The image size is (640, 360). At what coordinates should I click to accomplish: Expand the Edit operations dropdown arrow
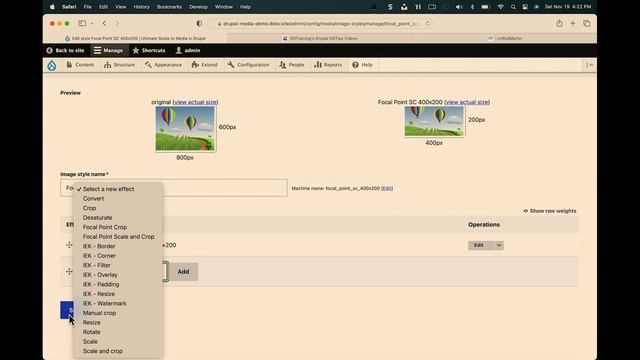click(499, 245)
